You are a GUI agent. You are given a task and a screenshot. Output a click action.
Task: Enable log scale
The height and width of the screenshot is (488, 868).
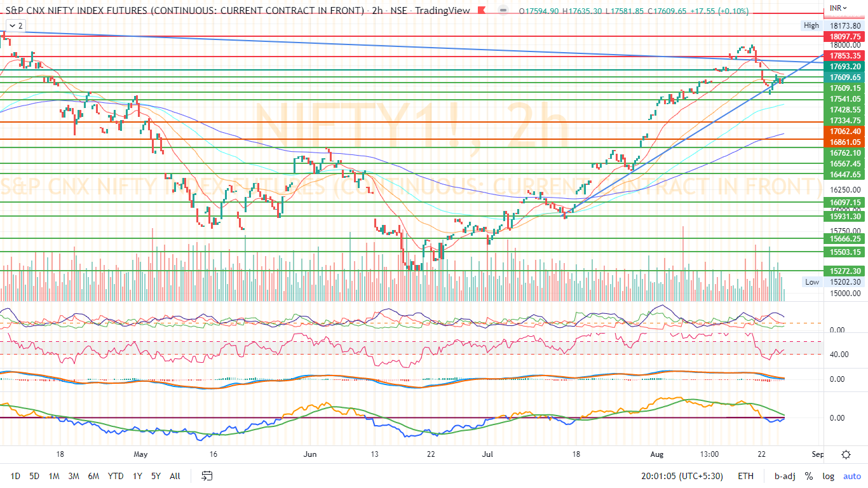[x=829, y=475]
